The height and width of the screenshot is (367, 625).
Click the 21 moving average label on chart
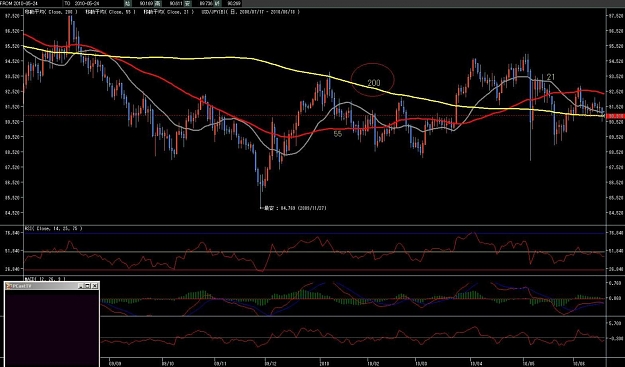pos(550,77)
